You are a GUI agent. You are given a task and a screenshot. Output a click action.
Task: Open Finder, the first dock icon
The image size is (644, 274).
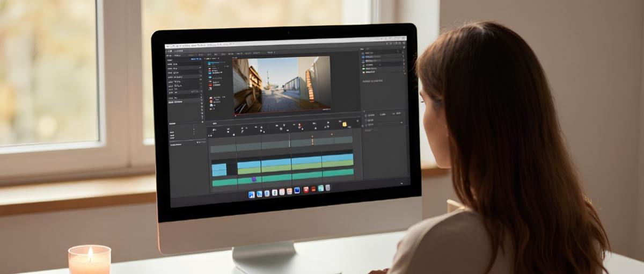click(x=252, y=194)
